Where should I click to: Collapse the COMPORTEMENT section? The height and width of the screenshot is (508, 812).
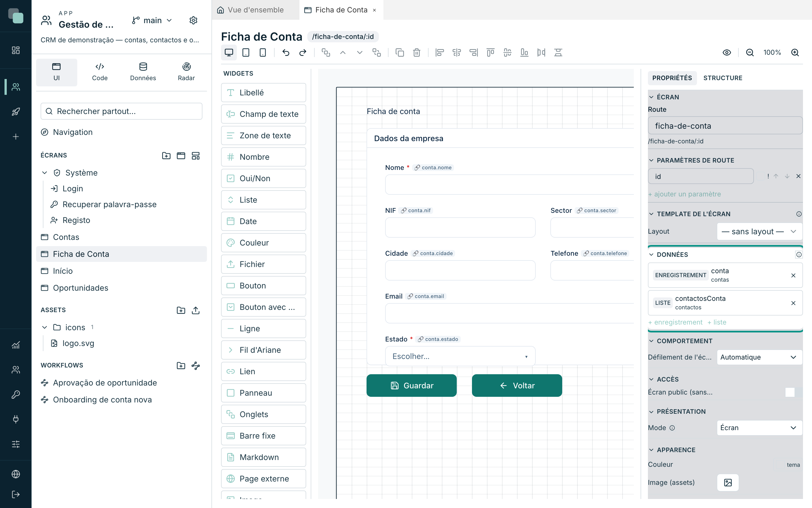click(x=651, y=341)
